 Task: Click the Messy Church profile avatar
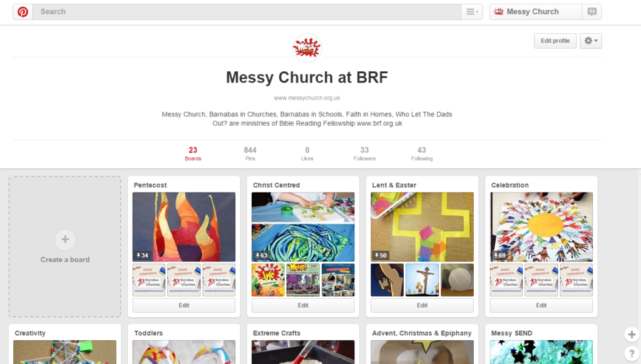(x=307, y=48)
